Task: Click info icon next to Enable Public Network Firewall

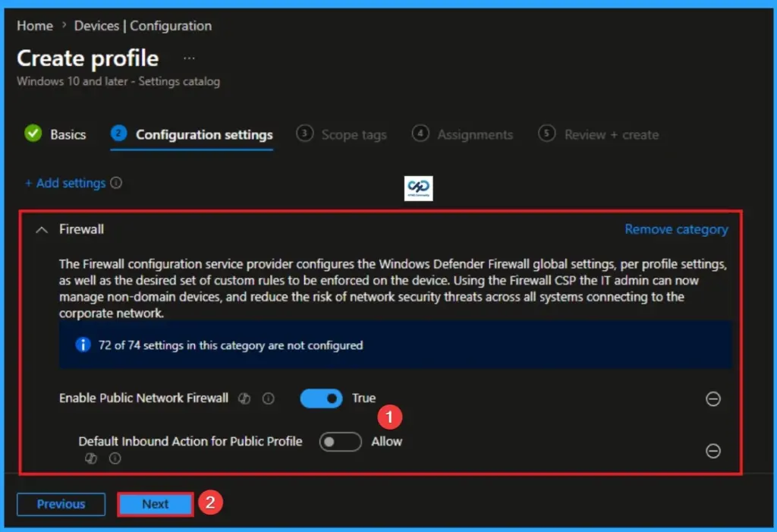Action: point(268,398)
